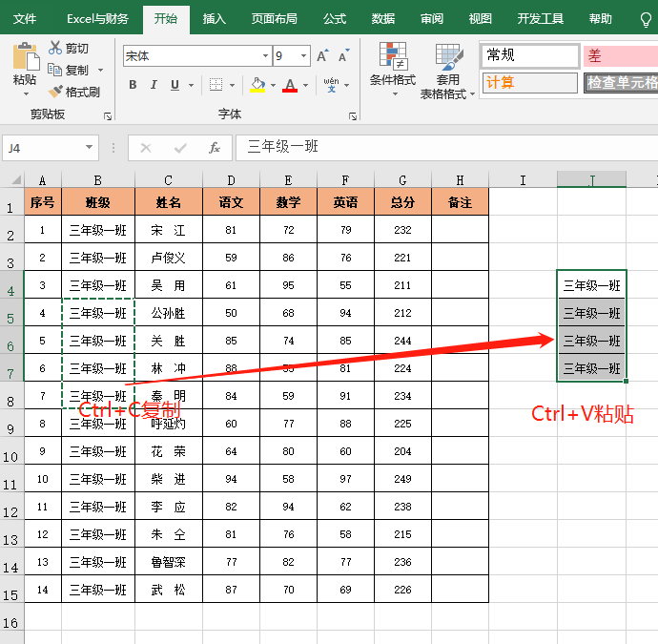Toggle Underline formatting
The height and width of the screenshot is (644, 658).
(x=175, y=85)
